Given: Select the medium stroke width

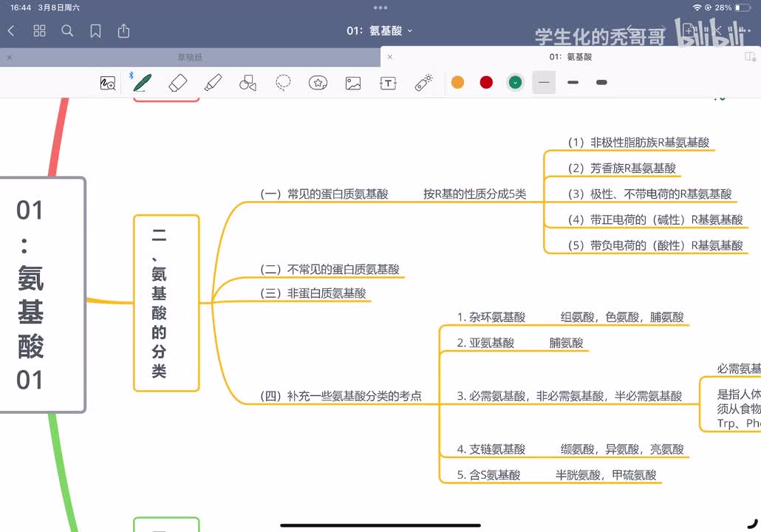Looking at the screenshot, I should click(573, 83).
